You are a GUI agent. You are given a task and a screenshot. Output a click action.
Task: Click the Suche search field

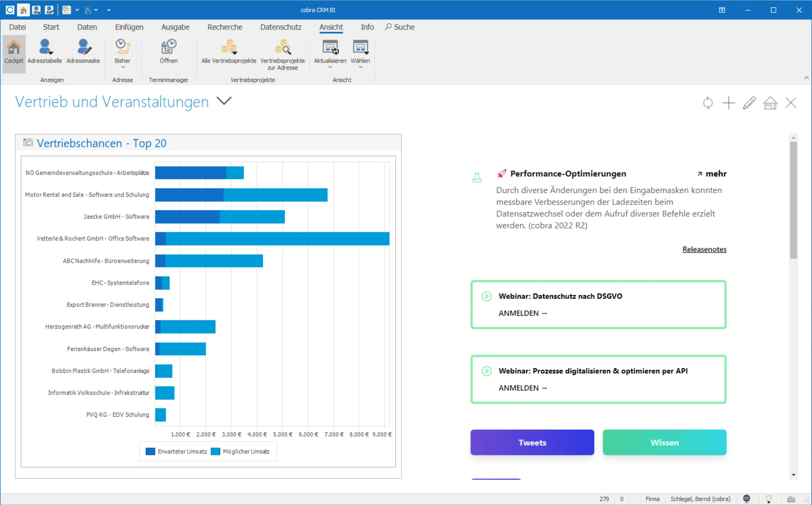pyautogui.click(x=400, y=27)
